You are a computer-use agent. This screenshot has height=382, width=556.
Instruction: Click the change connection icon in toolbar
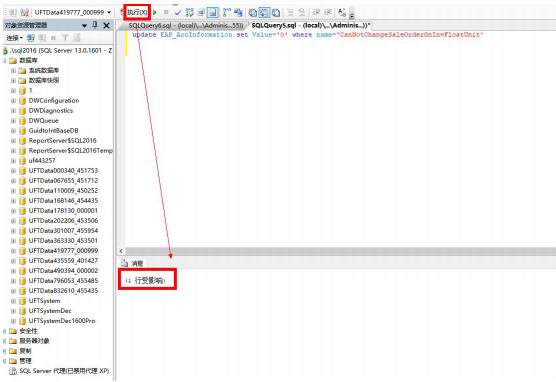(24, 13)
